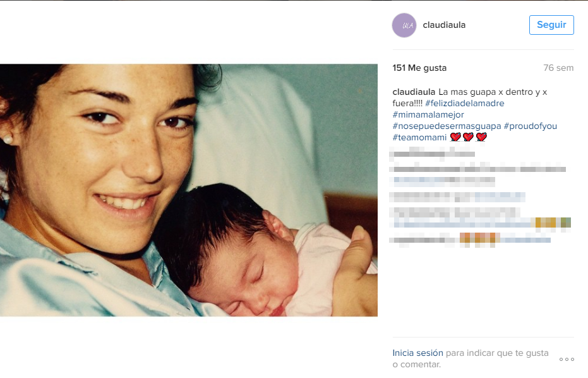Image resolution: width=588 pixels, height=378 pixels.
Task: Click claudiaula username in the caption
Action: 414,92
